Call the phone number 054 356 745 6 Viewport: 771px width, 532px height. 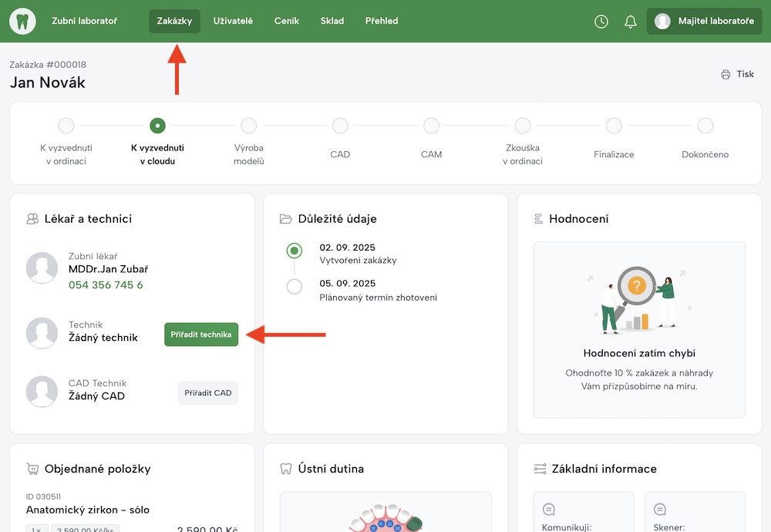click(106, 285)
